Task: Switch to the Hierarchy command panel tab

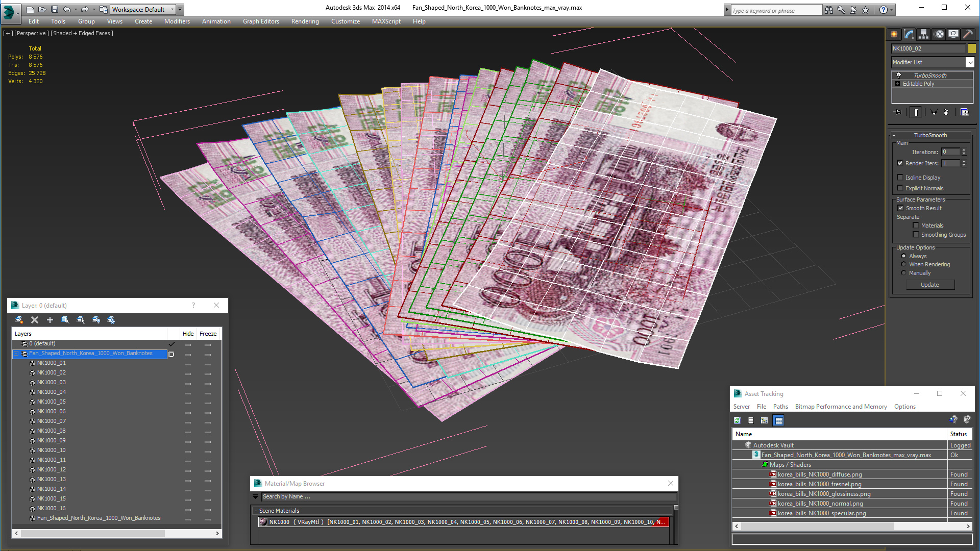Action: coord(924,34)
